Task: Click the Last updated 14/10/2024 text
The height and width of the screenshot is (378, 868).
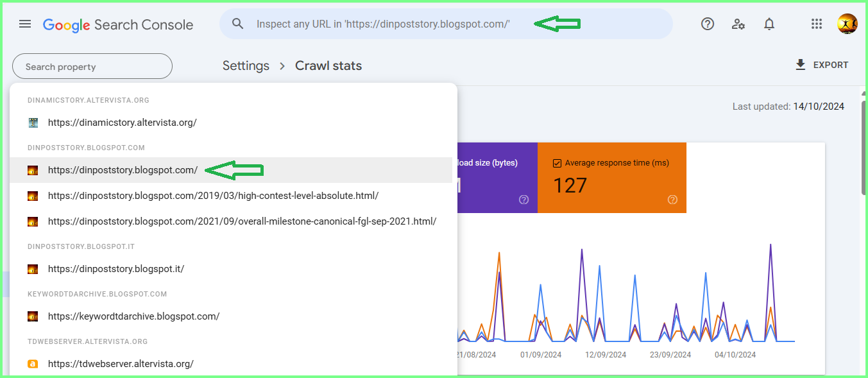Action: point(788,107)
